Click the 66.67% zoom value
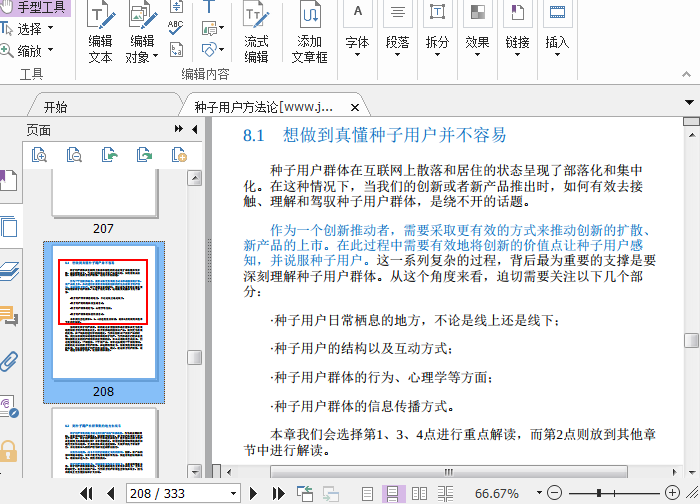 pos(496,493)
